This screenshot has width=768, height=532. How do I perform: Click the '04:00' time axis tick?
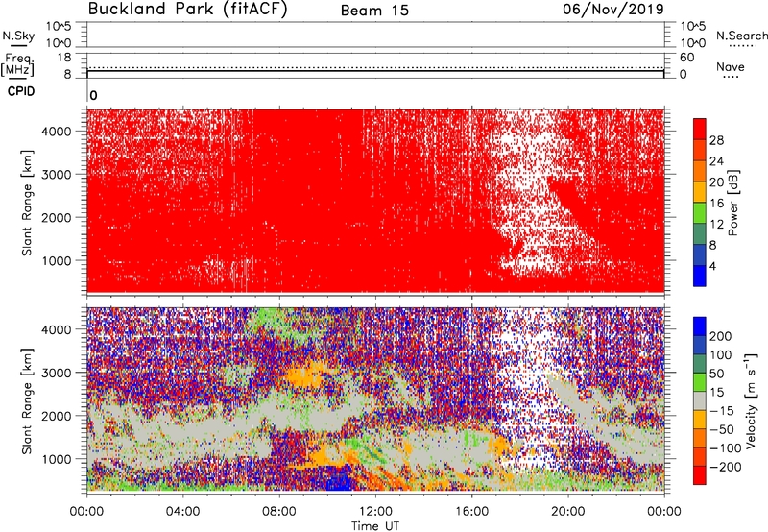[x=182, y=512]
